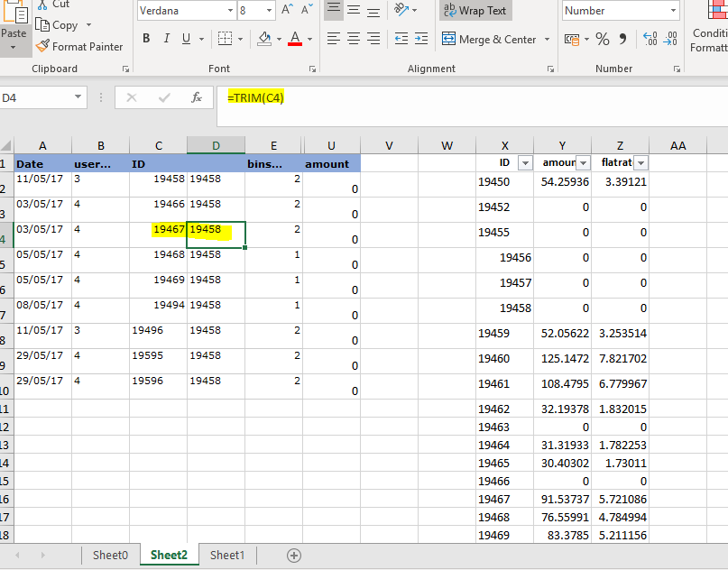Click the Copy icon
728x570 pixels.
click(x=42, y=24)
